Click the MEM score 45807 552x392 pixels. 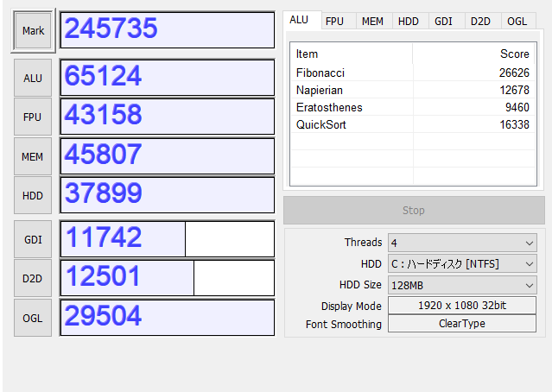coord(168,156)
